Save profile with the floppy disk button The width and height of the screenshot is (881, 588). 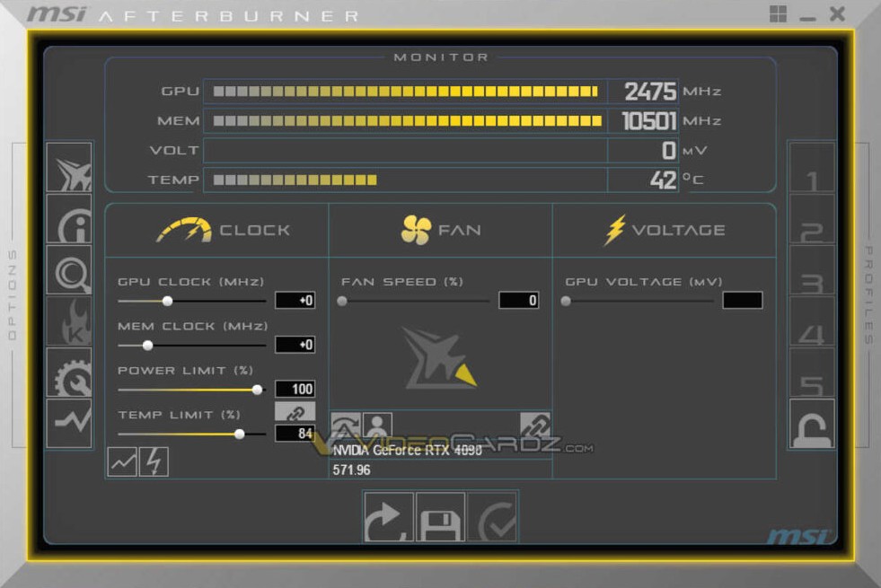(x=440, y=517)
